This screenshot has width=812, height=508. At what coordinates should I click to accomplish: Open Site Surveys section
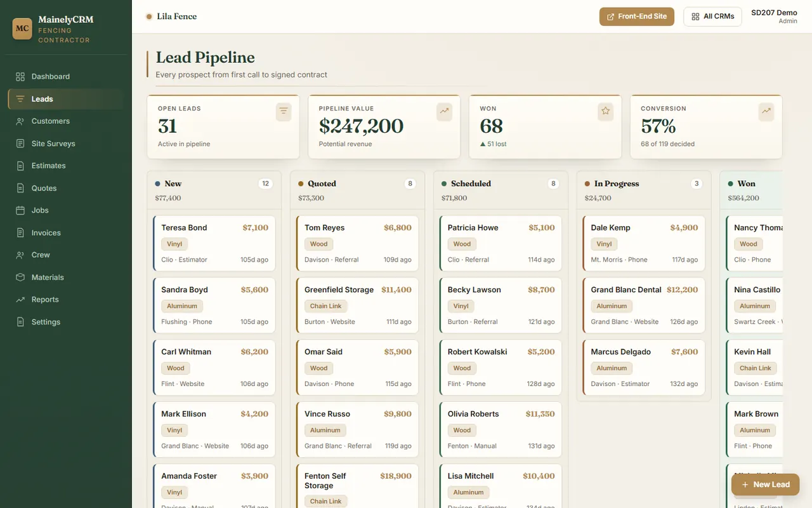(x=66, y=144)
